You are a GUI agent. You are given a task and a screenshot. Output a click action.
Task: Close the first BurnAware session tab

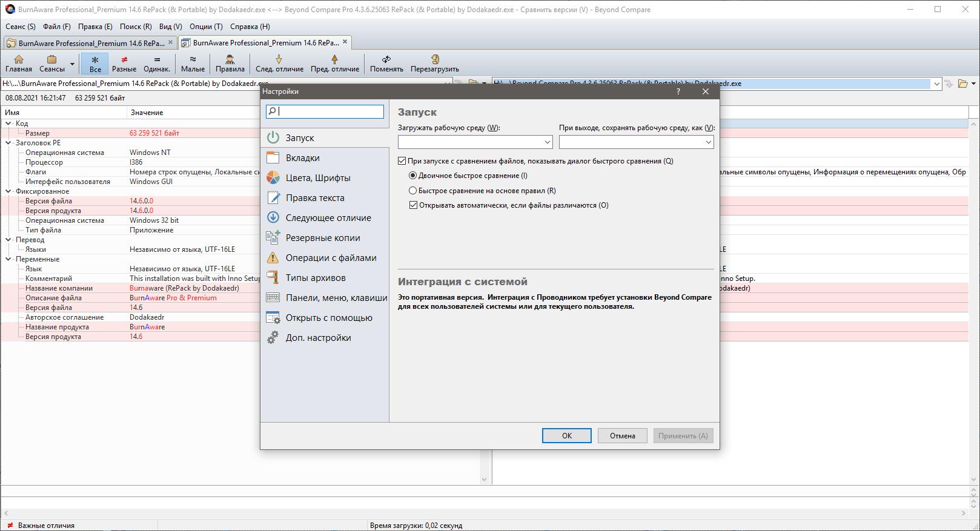[x=170, y=42]
